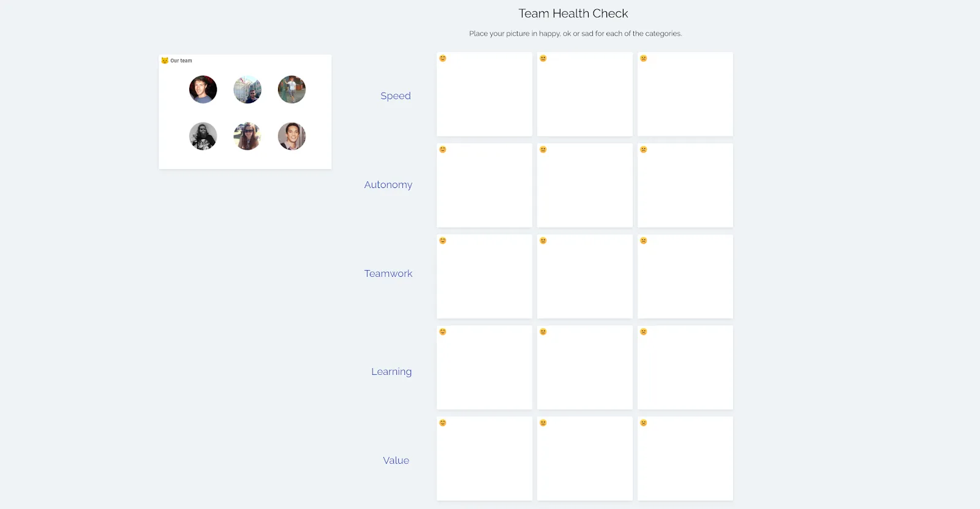
Task: Click the Autonomy category label
Action: 388,184
